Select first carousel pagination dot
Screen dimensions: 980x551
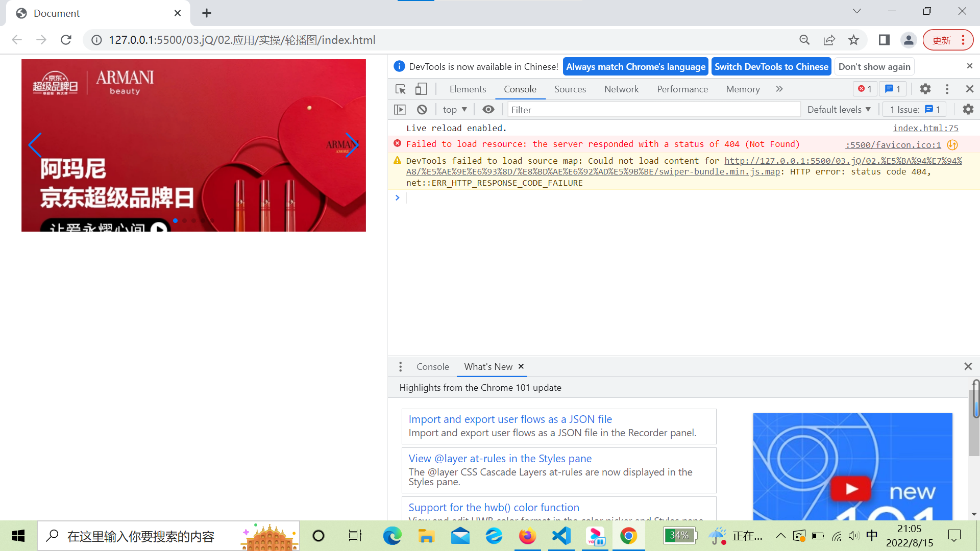pos(175,220)
